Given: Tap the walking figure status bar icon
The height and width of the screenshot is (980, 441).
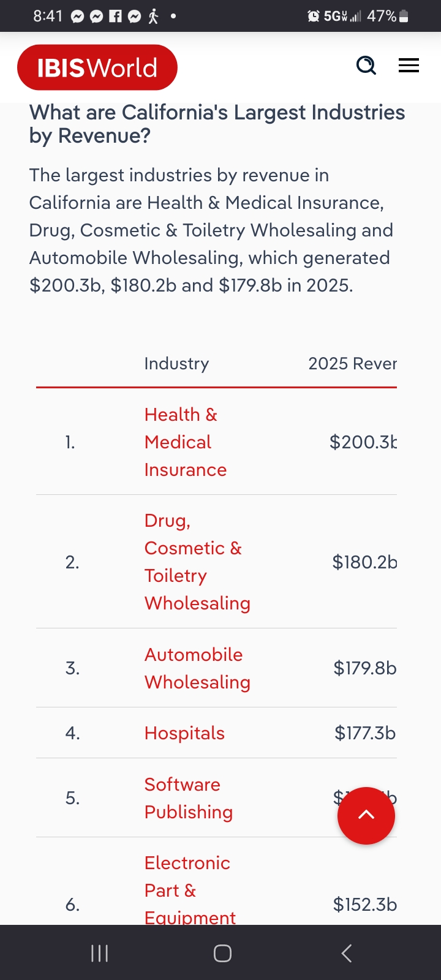Looking at the screenshot, I should click(153, 17).
